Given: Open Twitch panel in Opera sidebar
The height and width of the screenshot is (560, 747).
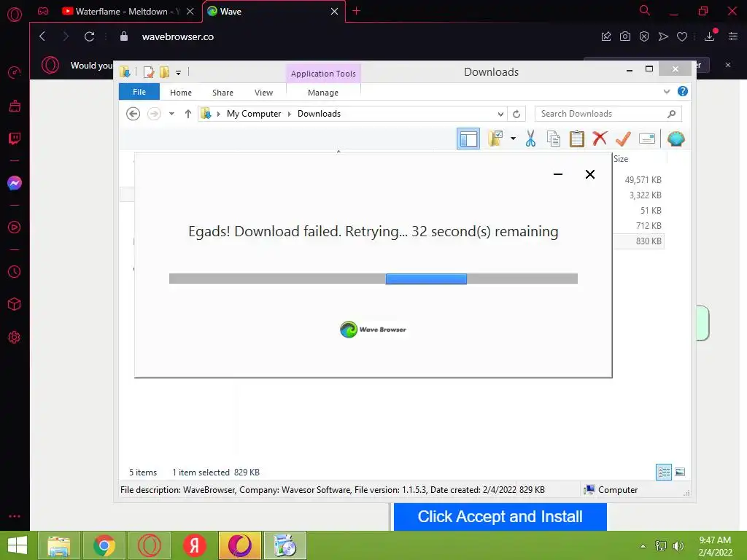Looking at the screenshot, I should pyautogui.click(x=15, y=139).
